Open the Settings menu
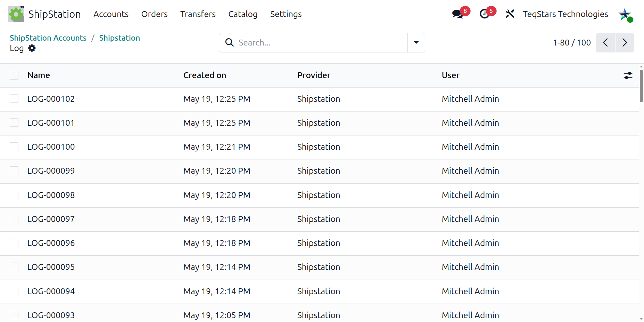The height and width of the screenshot is (322, 644). click(286, 14)
